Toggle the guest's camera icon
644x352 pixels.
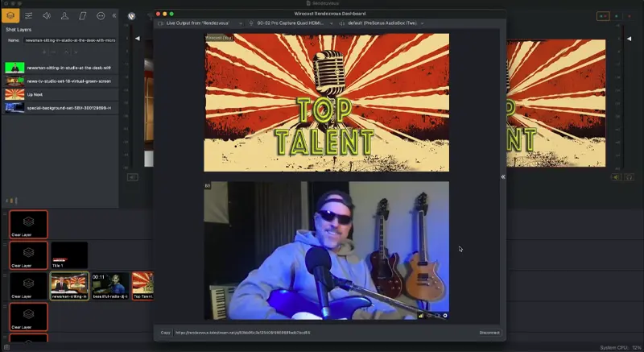pos(437,316)
